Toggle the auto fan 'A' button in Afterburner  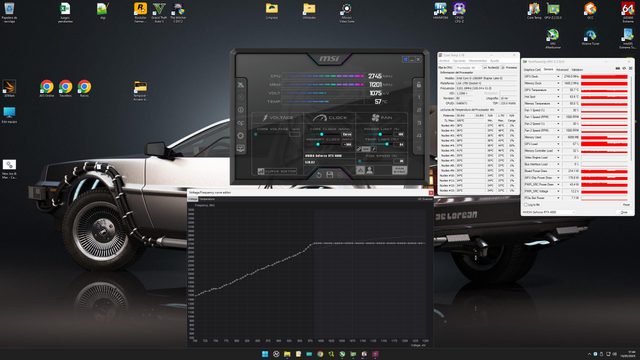361,170
